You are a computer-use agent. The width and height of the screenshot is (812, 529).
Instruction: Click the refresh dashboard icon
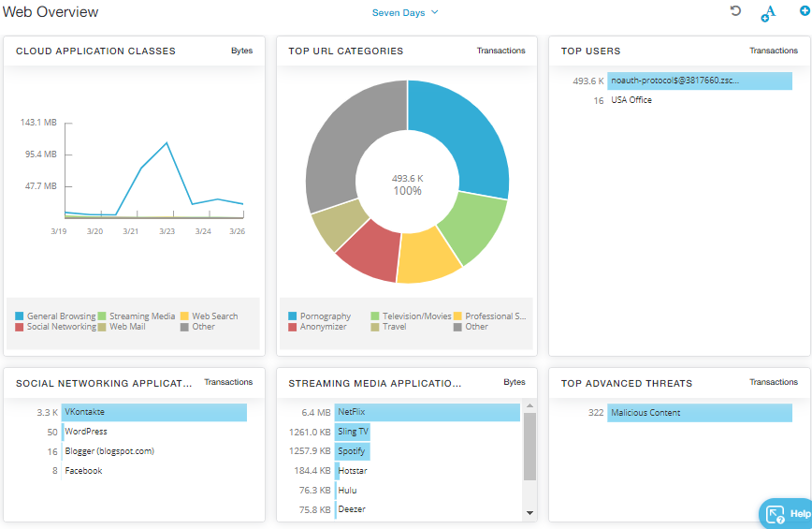735,11
